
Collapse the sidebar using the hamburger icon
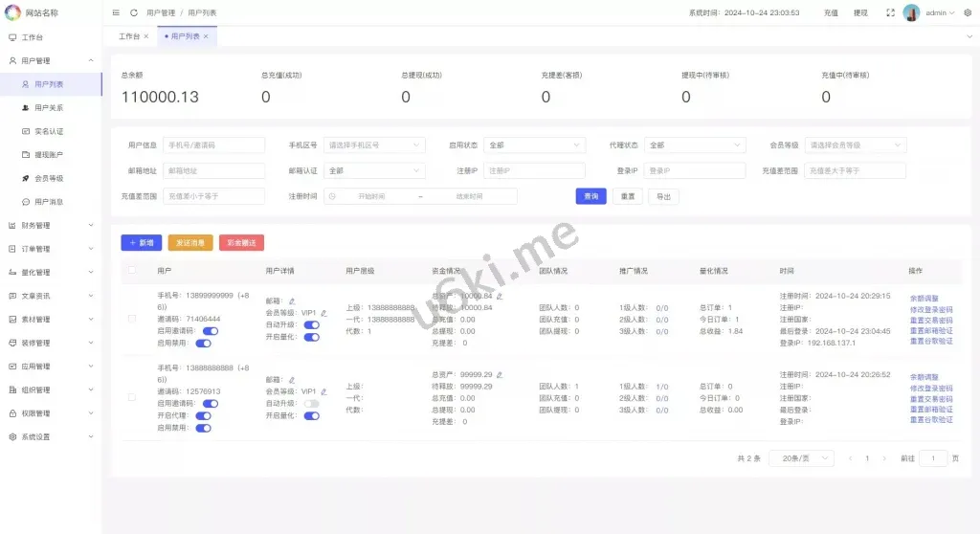(x=116, y=13)
